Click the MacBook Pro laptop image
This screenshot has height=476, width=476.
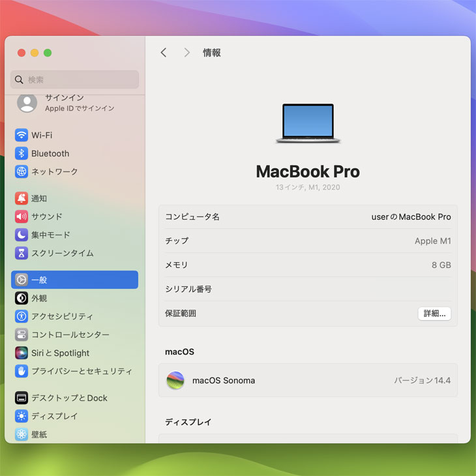pyautogui.click(x=308, y=123)
